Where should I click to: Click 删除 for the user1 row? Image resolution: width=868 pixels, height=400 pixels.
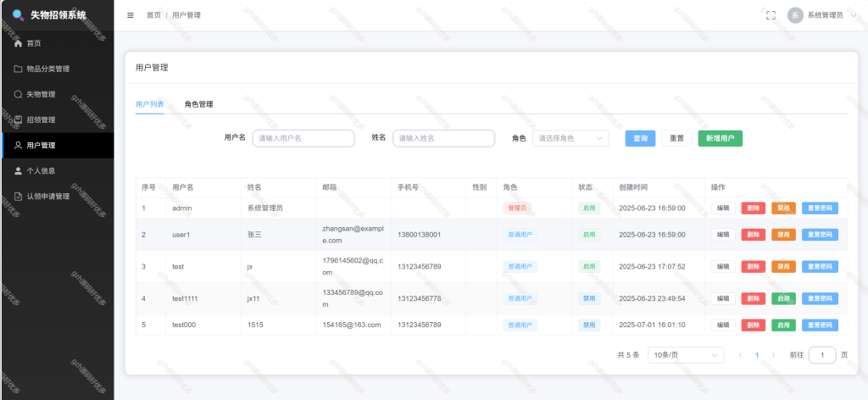pos(754,235)
